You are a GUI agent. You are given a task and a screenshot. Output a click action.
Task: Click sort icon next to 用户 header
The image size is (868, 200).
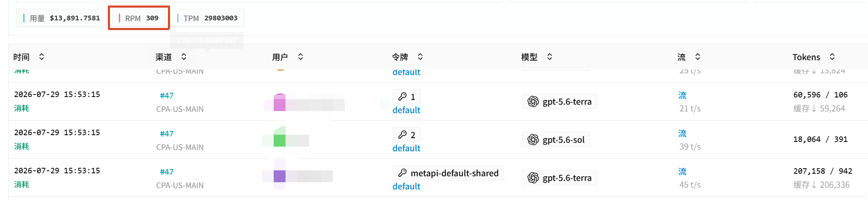pyautogui.click(x=300, y=57)
